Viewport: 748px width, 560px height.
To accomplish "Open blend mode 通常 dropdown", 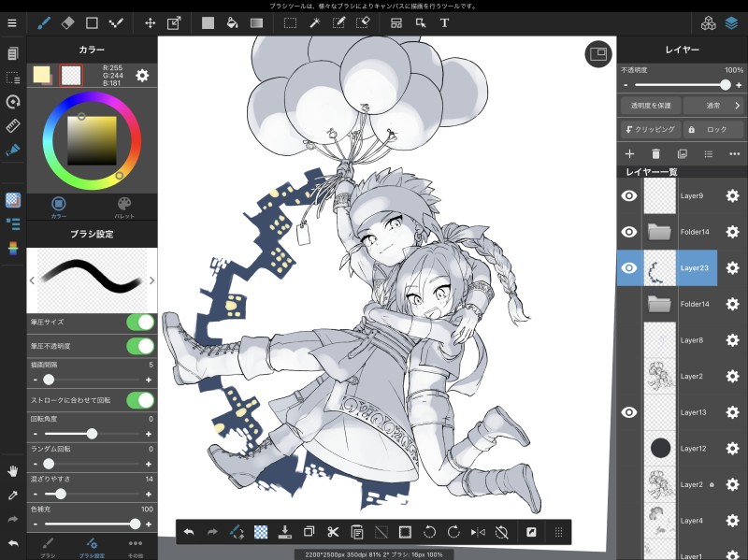I will click(x=713, y=106).
